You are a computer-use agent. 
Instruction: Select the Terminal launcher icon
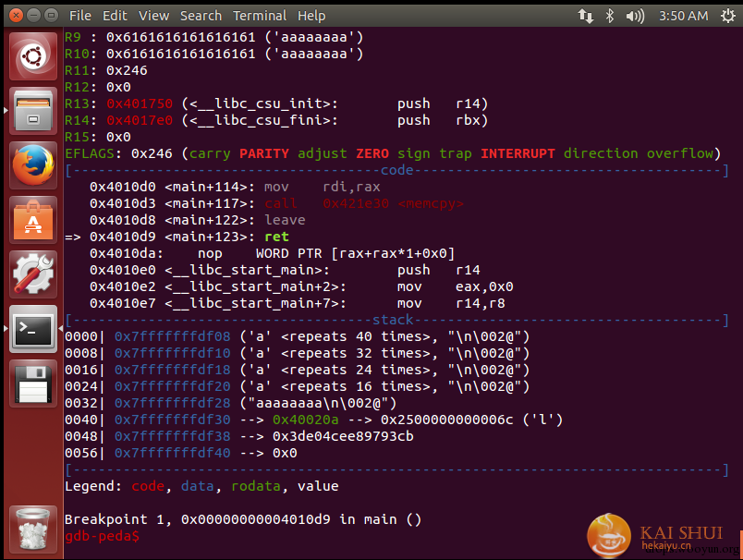click(33, 329)
